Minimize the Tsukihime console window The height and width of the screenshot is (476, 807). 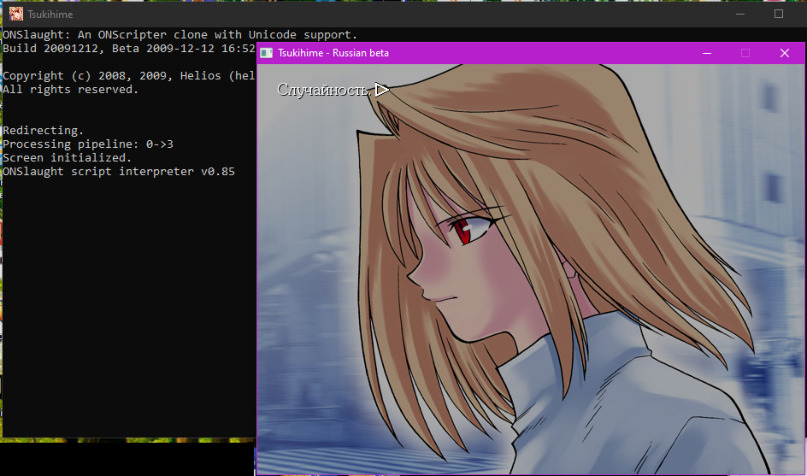pyautogui.click(x=740, y=14)
